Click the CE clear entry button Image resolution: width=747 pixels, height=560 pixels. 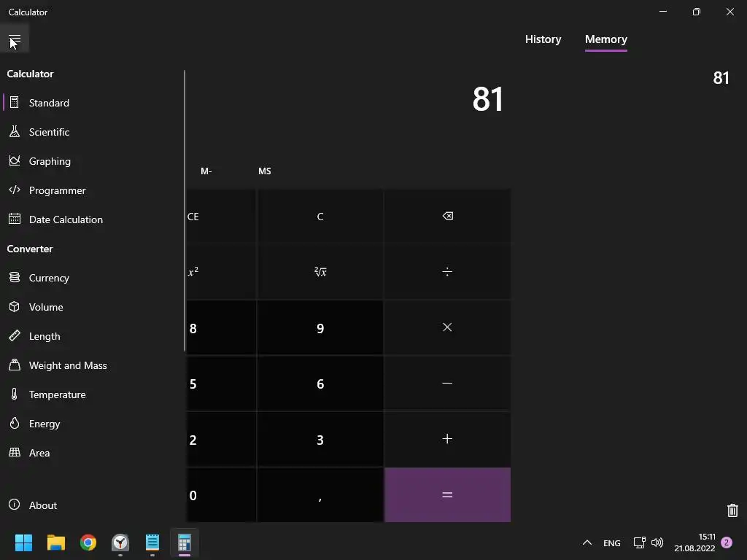click(221, 217)
